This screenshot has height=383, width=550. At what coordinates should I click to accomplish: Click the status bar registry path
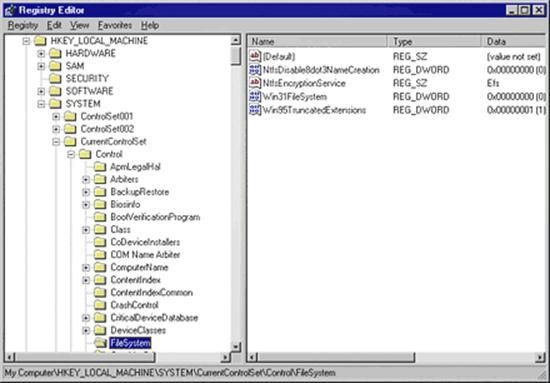click(170, 373)
